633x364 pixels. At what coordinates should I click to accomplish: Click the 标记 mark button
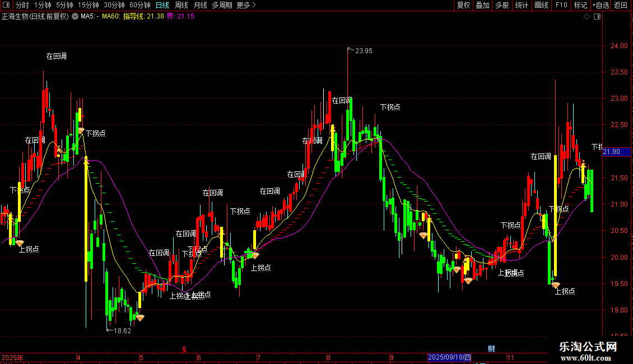(x=580, y=5)
